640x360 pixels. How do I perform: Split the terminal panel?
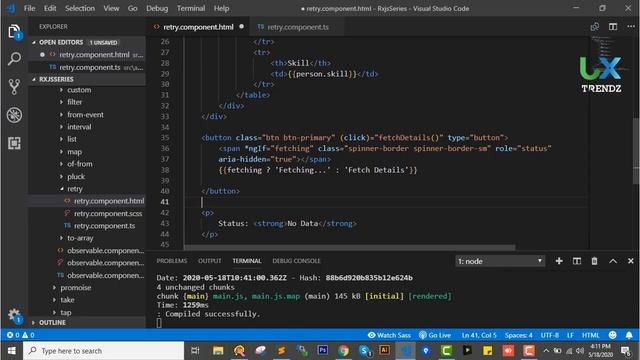pos(577,261)
